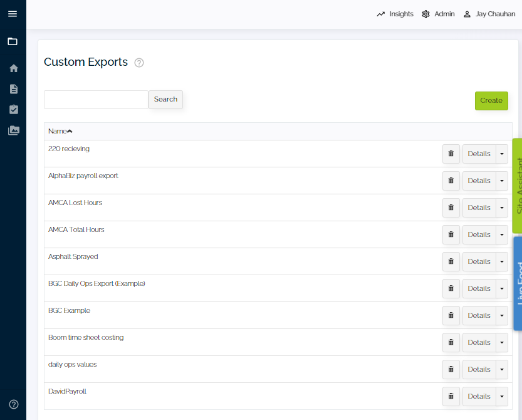Open Details for BGC Daily Ops Export
This screenshot has width=522, height=420.
tap(479, 288)
